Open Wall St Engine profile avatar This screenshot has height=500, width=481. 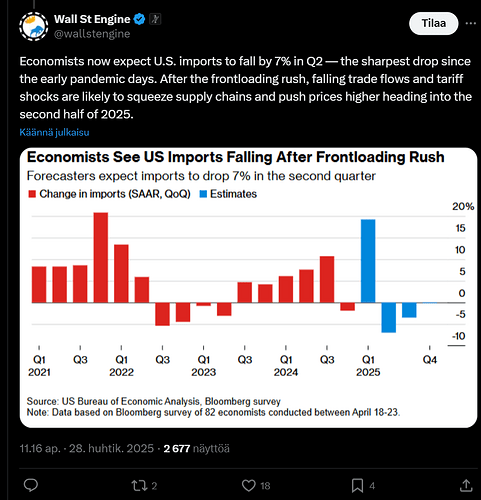click(x=34, y=27)
